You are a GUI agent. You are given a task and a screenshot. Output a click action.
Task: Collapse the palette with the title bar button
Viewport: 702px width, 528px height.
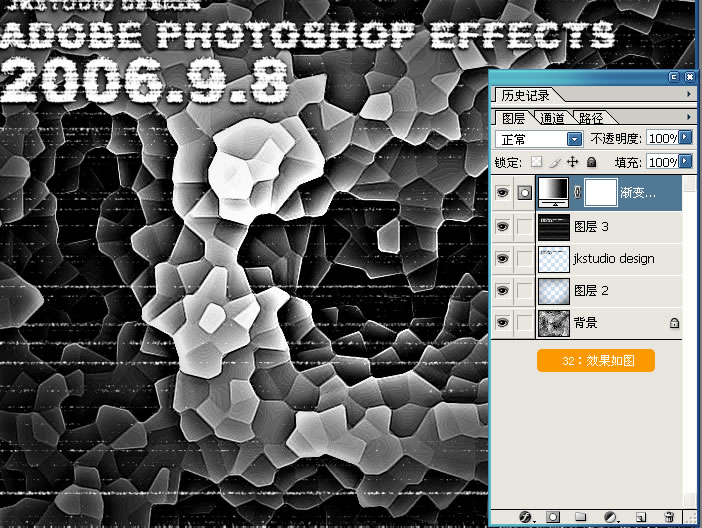point(674,77)
